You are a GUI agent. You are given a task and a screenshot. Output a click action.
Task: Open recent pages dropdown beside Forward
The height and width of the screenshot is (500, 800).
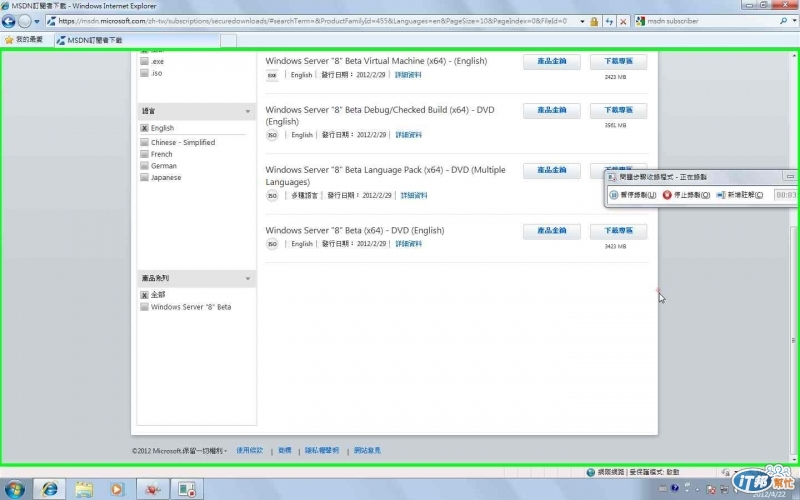coord(37,21)
